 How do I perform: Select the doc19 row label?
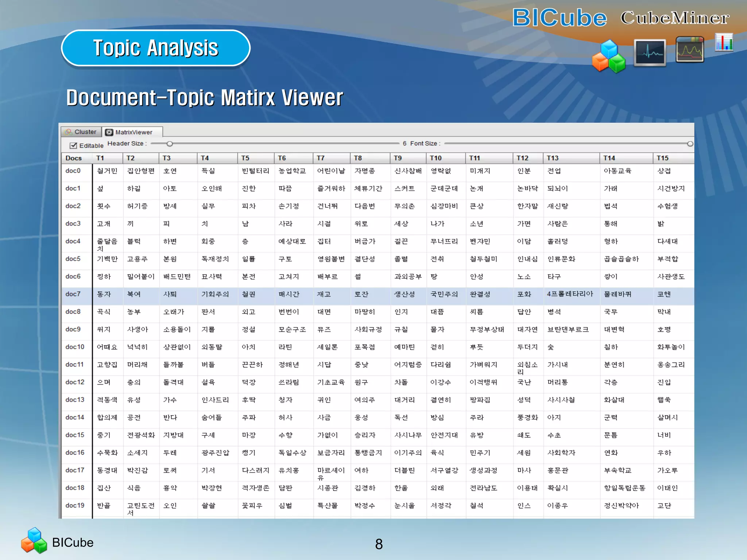tap(75, 505)
